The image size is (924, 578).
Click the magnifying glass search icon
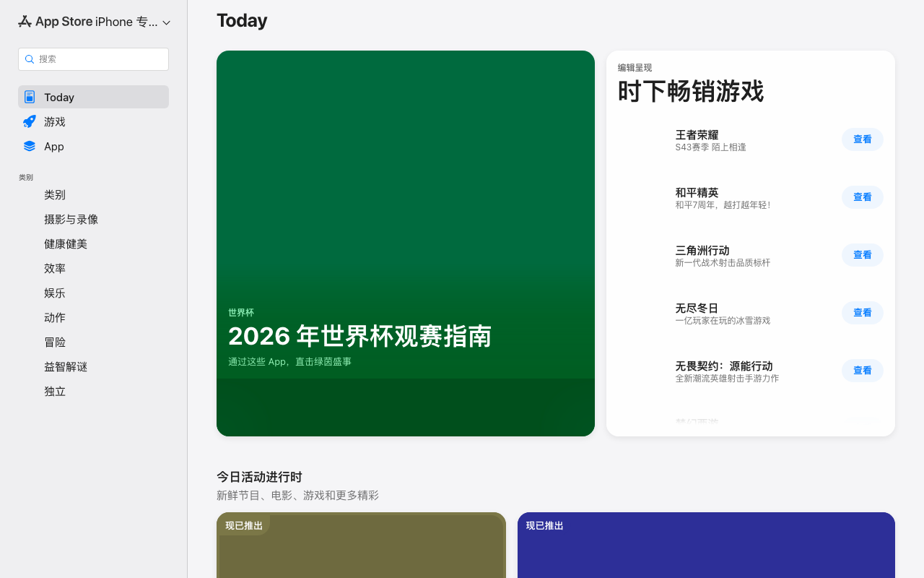pyautogui.click(x=30, y=59)
